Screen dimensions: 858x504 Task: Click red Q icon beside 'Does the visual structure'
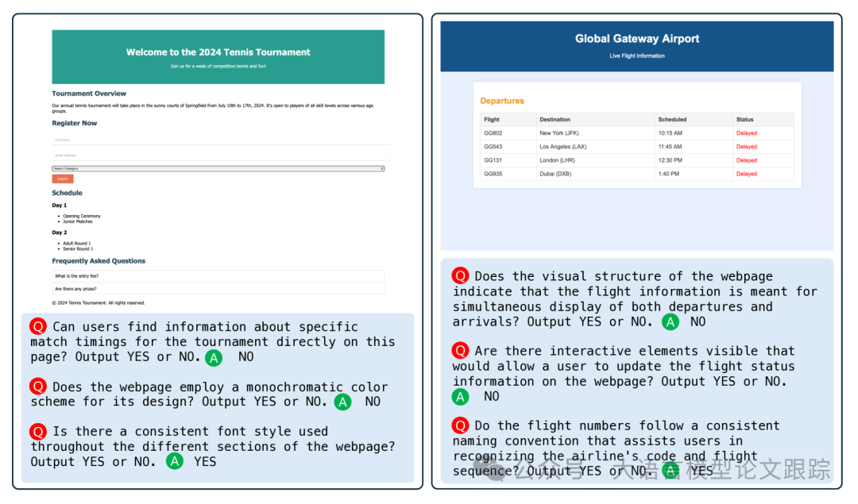pos(461,276)
